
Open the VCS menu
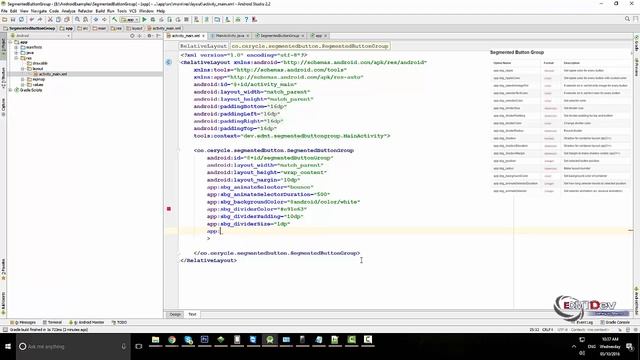click(x=133, y=11)
